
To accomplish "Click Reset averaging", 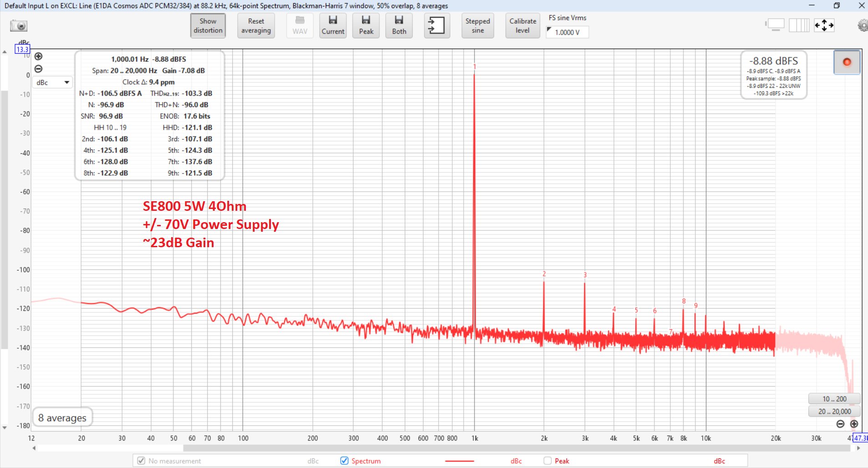I will (256, 25).
